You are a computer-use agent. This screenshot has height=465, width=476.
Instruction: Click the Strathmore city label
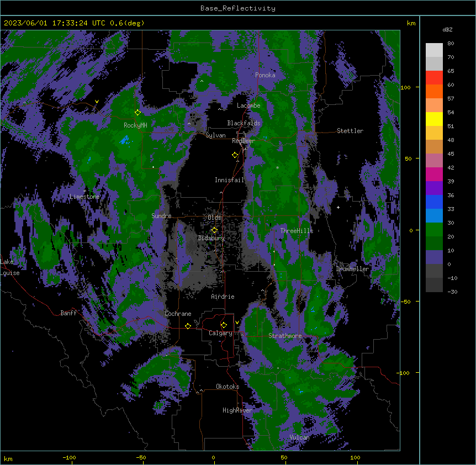(x=285, y=336)
